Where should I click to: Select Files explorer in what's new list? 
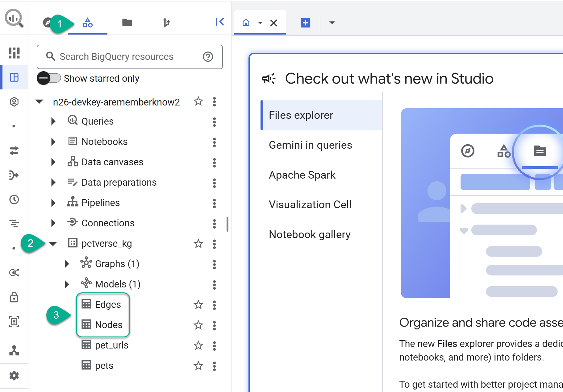pos(321,115)
